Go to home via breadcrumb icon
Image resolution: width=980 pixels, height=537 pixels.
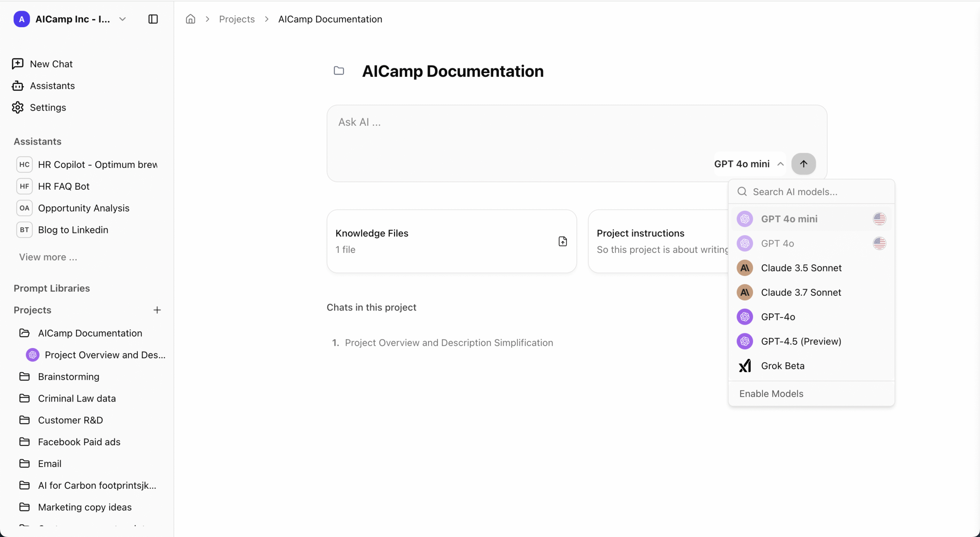[x=190, y=19]
